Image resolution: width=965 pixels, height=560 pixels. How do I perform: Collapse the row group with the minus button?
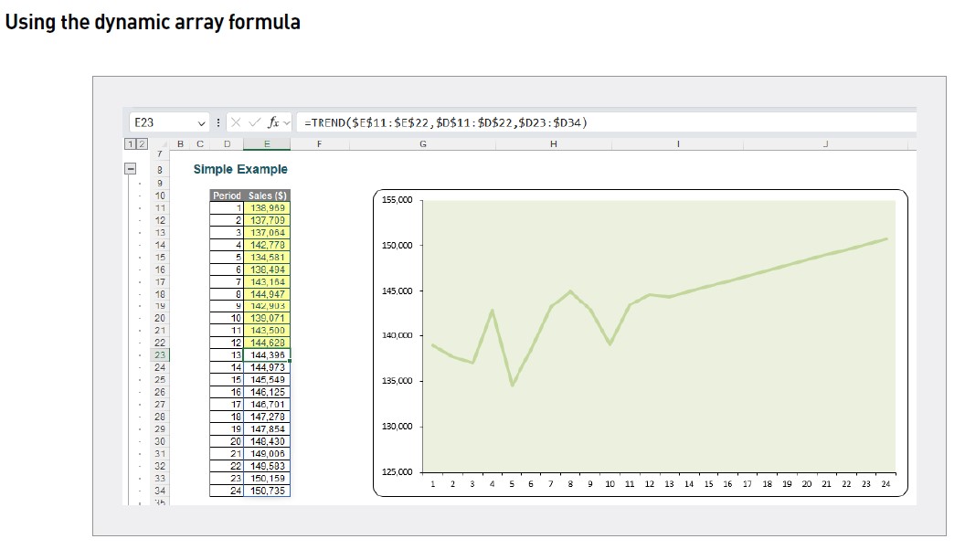click(x=130, y=169)
